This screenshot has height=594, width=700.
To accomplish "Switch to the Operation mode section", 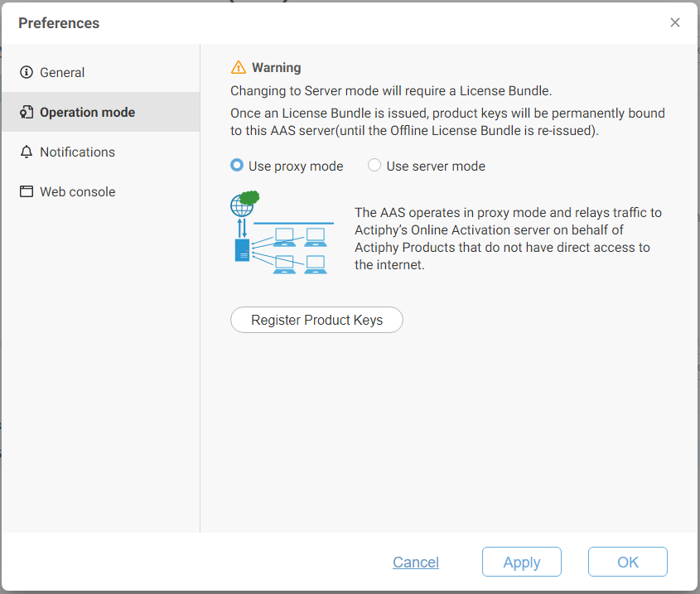I will tap(101, 112).
